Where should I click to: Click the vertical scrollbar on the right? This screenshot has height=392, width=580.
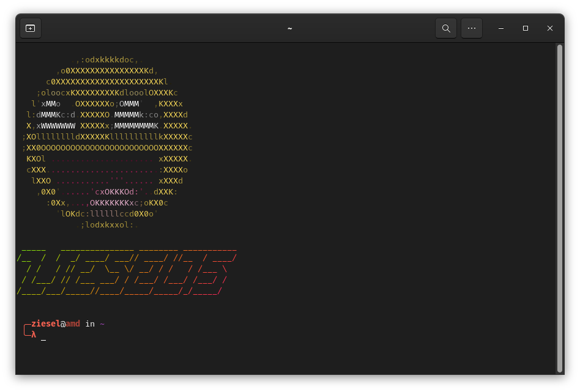coord(559,208)
